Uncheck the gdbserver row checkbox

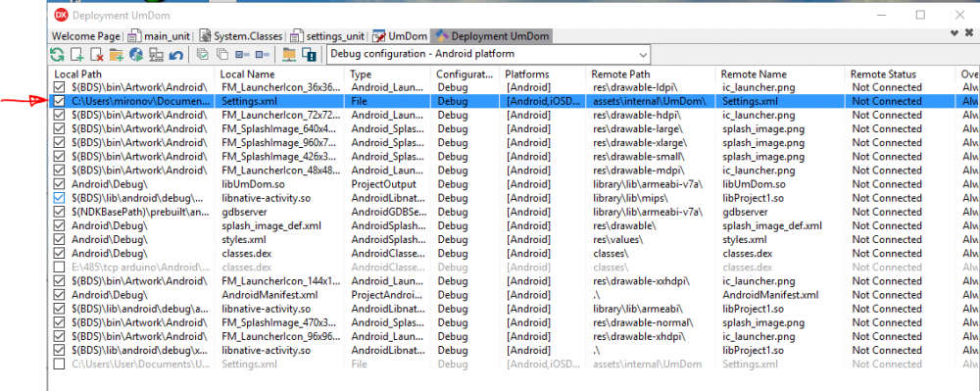59,212
